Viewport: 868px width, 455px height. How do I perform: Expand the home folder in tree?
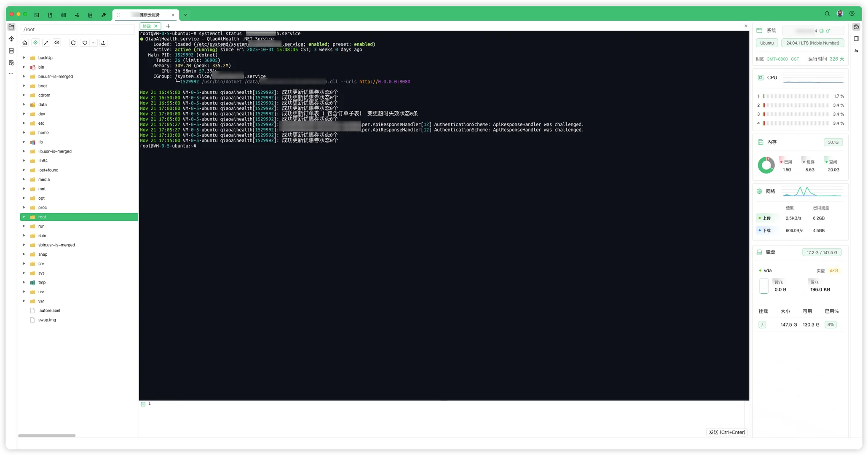pyautogui.click(x=24, y=133)
